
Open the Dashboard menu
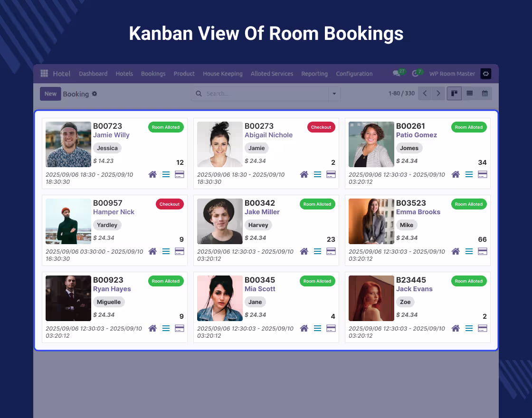[93, 74]
